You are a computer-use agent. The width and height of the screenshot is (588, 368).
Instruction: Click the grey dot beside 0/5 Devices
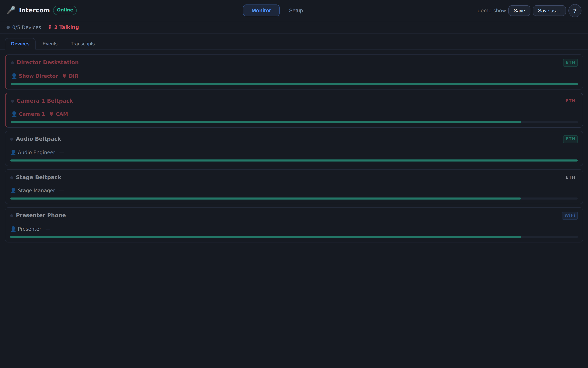click(x=8, y=27)
